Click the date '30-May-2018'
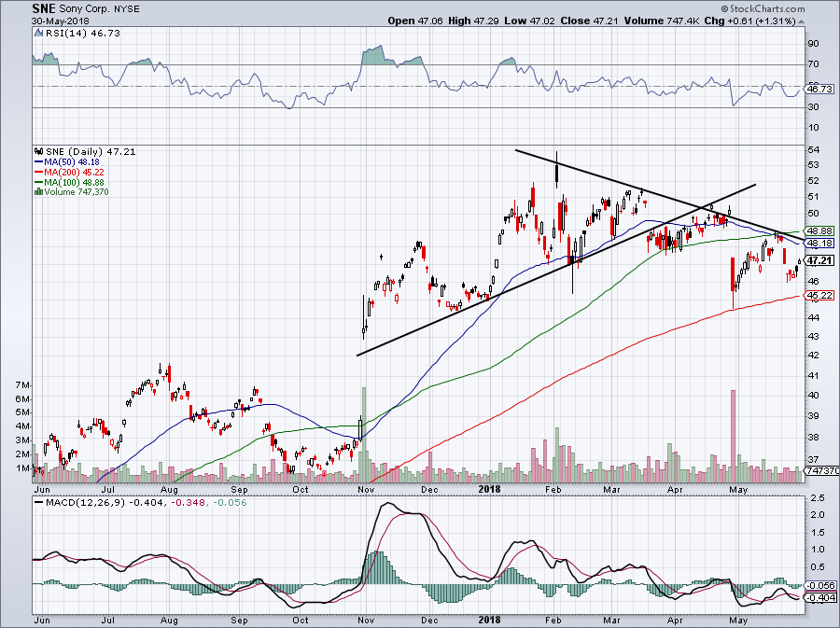The width and height of the screenshot is (840, 628). 61,21
